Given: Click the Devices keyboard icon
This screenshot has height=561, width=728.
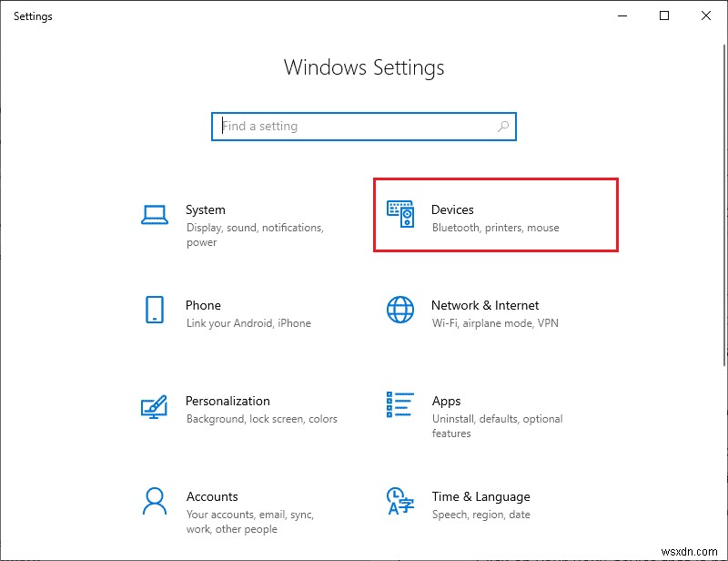Looking at the screenshot, I should point(401,215).
